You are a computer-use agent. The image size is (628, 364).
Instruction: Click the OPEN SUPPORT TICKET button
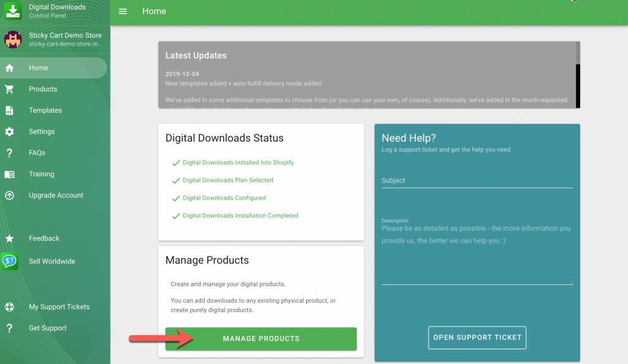[x=477, y=338]
